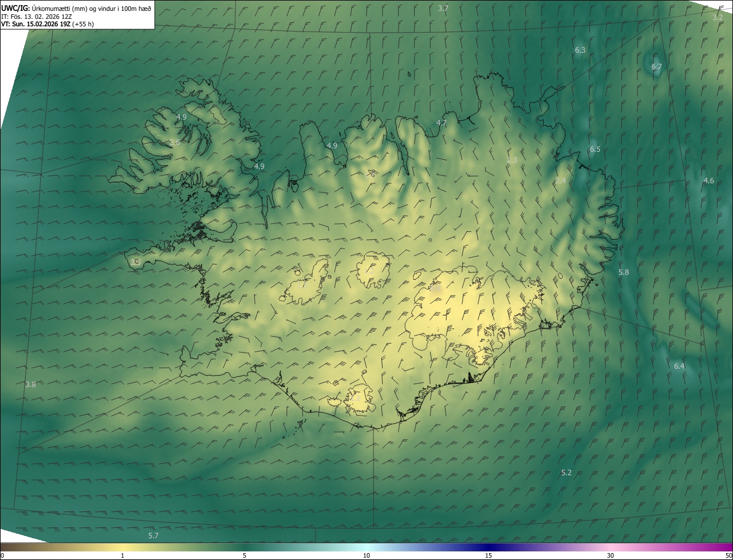Click the color scale tick label 1
The image size is (733, 560).
click(x=123, y=555)
